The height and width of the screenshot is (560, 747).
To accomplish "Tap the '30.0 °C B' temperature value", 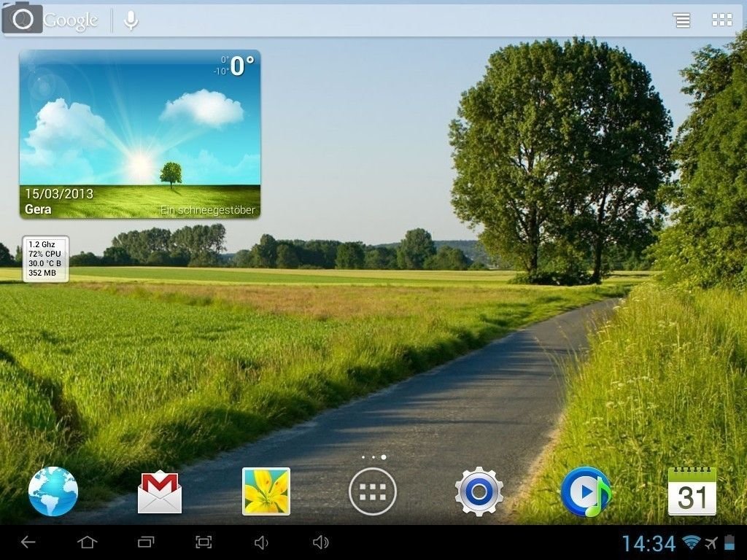I will [x=44, y=263].
